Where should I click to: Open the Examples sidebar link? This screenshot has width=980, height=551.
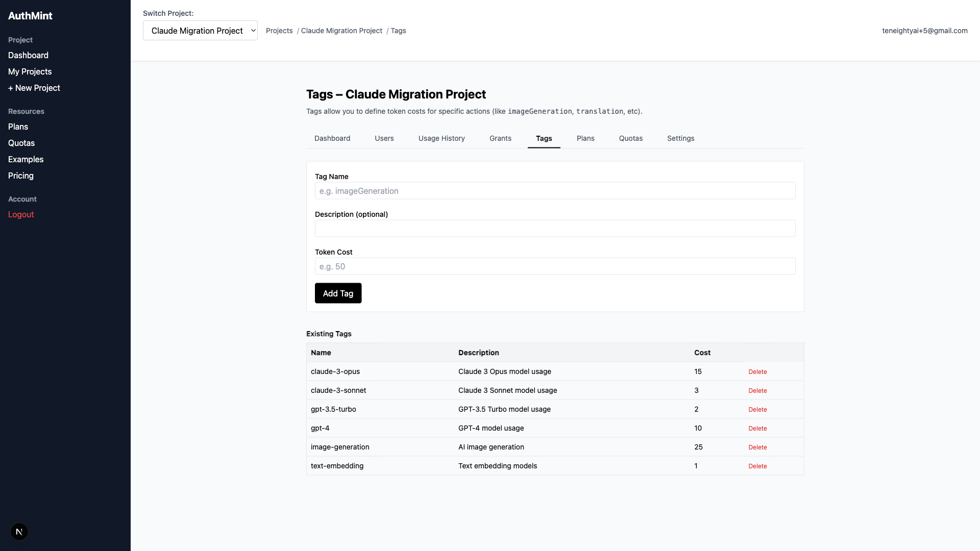(x=26, y=159)
